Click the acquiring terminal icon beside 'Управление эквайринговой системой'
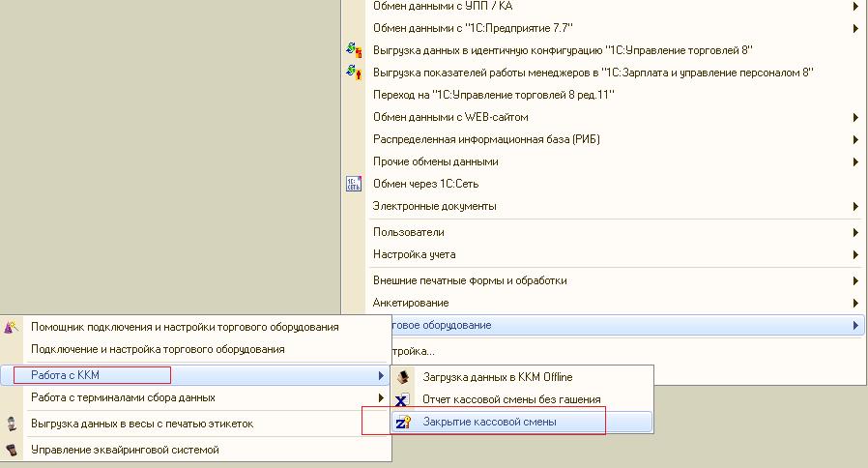 point(11,450)
